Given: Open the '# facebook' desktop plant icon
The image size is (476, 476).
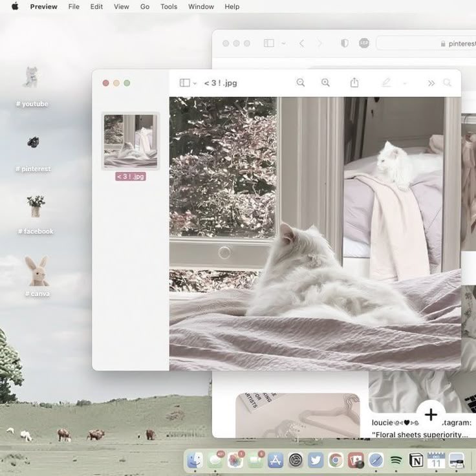Looking at the screenshot, I should point(36,206).
